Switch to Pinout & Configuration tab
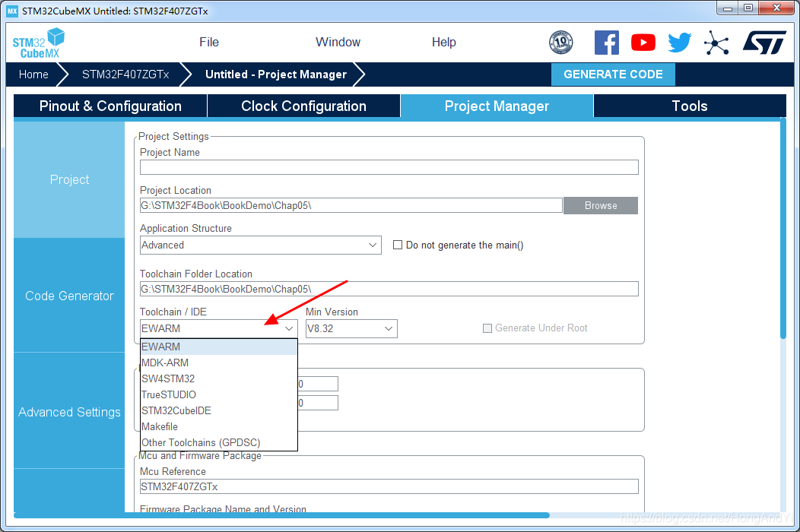 tap(110, 106)
